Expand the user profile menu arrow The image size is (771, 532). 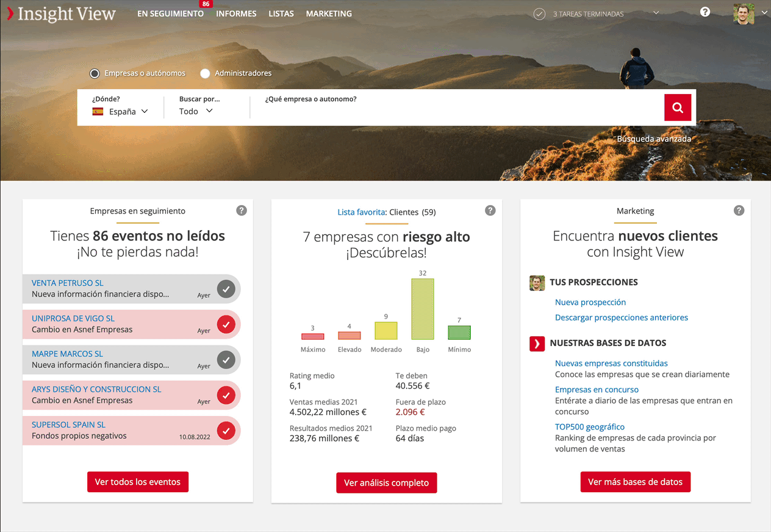click(764, 13)
